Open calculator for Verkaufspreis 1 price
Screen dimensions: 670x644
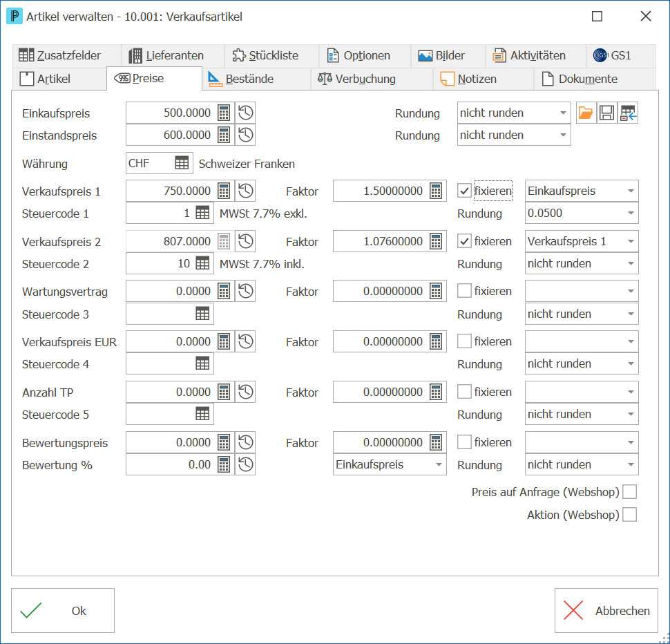pos(224,191)
